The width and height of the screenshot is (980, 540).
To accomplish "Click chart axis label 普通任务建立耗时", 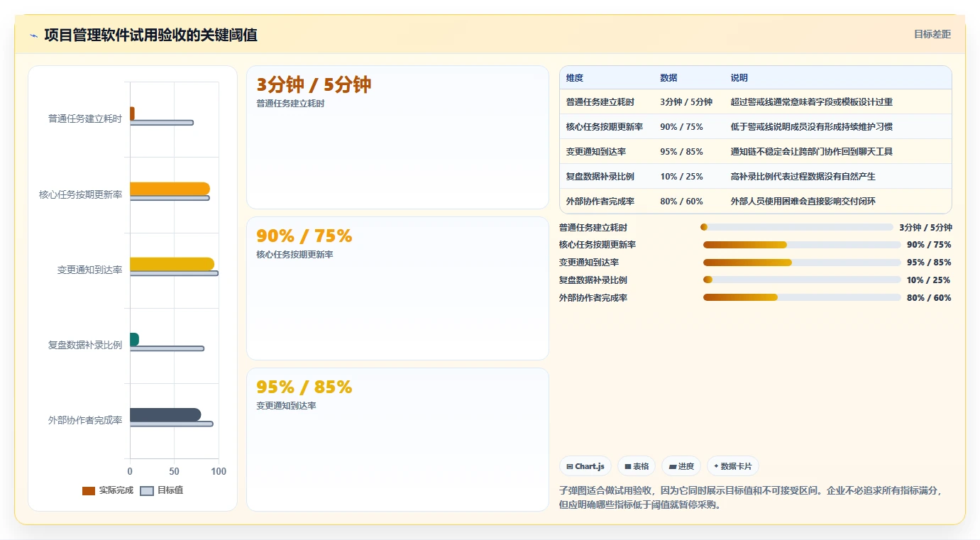I will 85,119.
